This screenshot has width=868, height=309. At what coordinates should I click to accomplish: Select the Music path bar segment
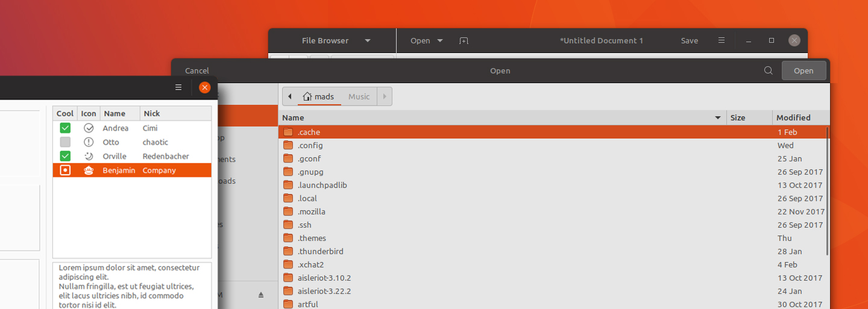[359, 96]
